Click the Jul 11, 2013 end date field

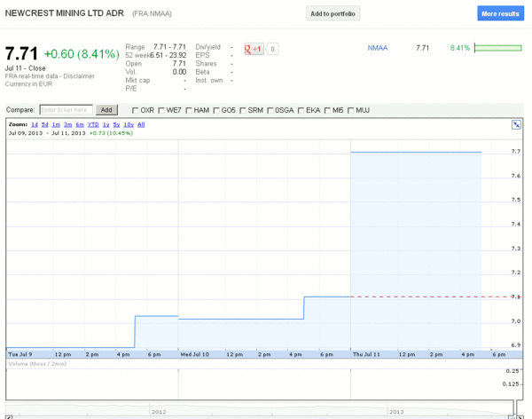[68, 133]
